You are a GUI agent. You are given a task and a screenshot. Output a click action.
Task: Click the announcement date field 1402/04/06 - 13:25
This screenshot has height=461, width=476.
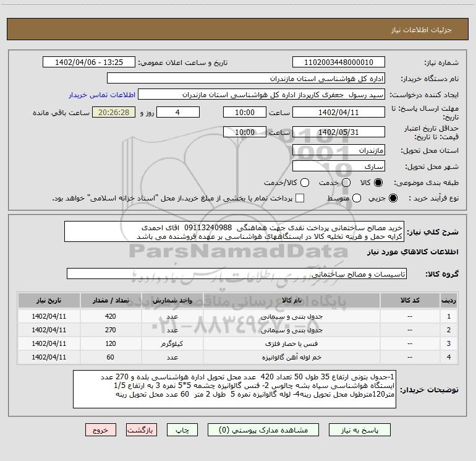pos(89,62)
